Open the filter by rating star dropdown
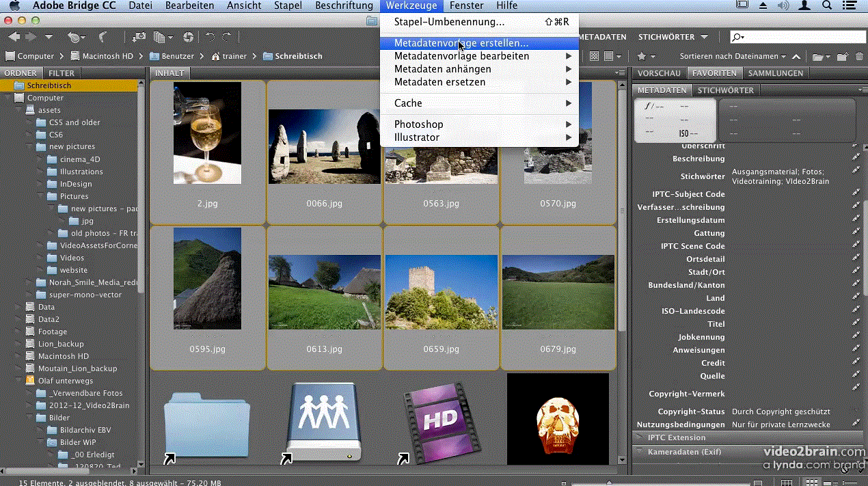The image size is (868, 486). (646, 56)
